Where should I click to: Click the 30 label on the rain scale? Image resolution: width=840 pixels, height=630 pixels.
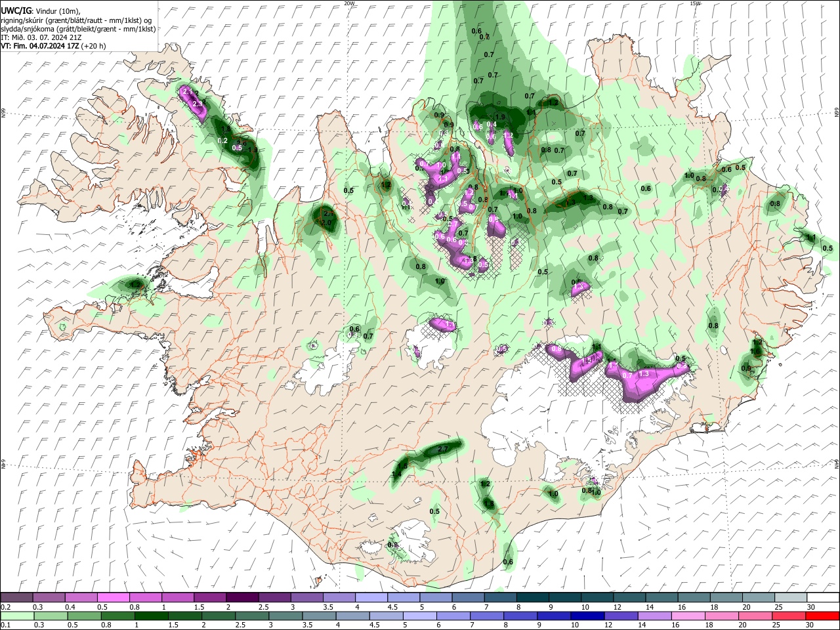811,625
